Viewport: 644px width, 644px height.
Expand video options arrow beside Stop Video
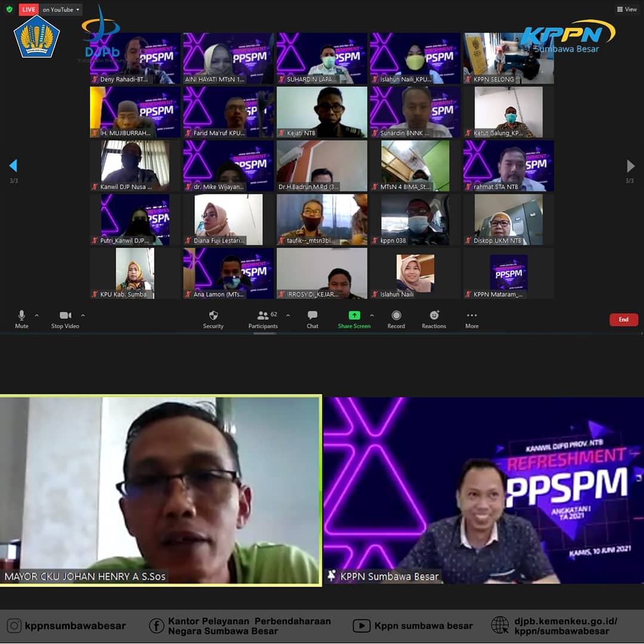83,315
